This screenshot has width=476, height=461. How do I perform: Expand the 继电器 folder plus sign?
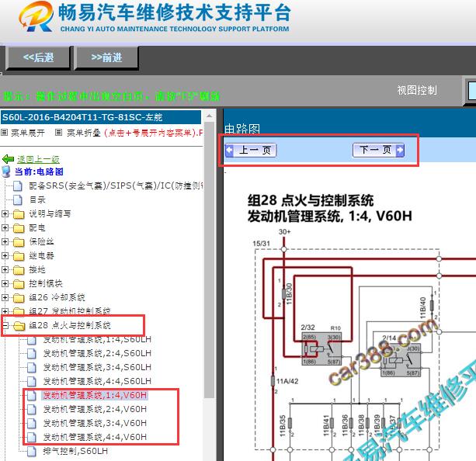point(5,255)
